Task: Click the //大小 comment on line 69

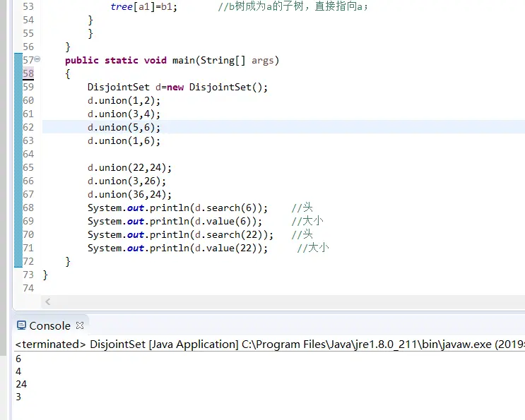Action: click(307, 221)
